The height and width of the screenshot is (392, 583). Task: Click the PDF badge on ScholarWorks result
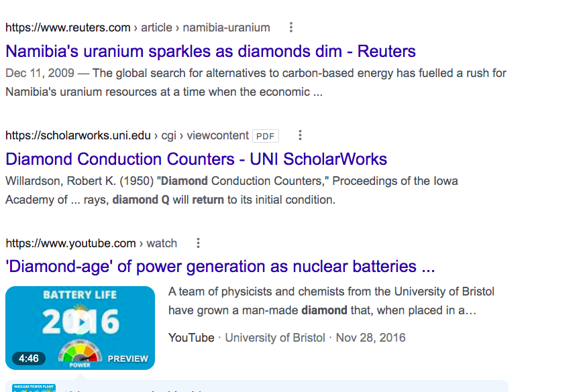[266, 136]
